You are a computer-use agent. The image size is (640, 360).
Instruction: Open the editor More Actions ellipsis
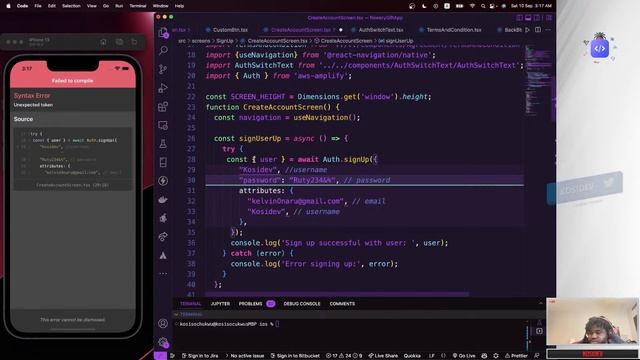pyautogui.click(x=548, y=30)
